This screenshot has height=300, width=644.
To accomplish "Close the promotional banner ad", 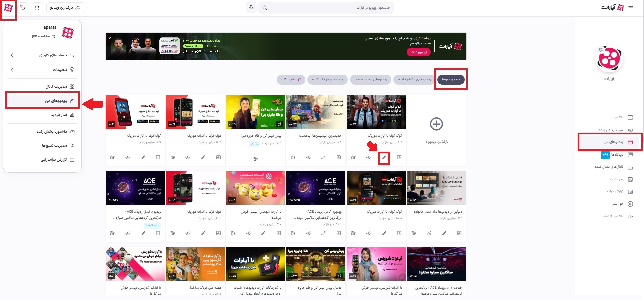I will click(110, 38).
